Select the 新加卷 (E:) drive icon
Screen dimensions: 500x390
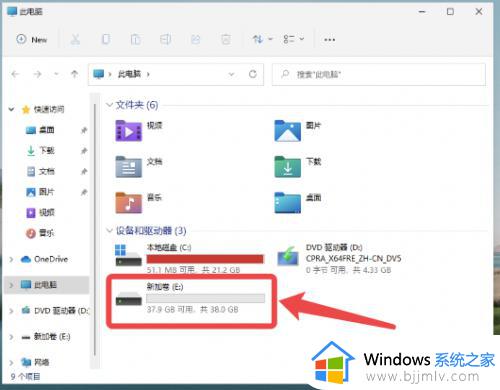(x=129, y=299)
